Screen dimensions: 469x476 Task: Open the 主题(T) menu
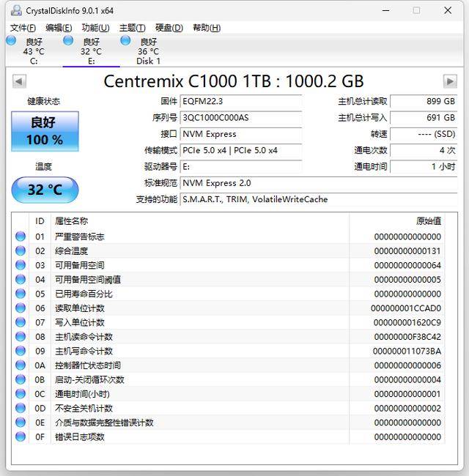(133, 28)
